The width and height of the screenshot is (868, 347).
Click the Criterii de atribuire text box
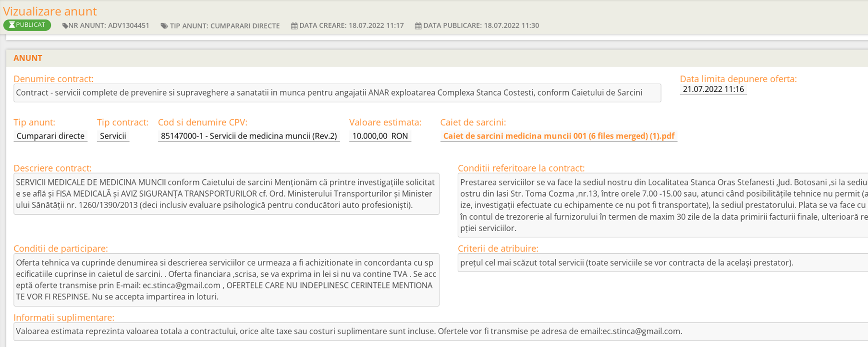pos(663,263)
